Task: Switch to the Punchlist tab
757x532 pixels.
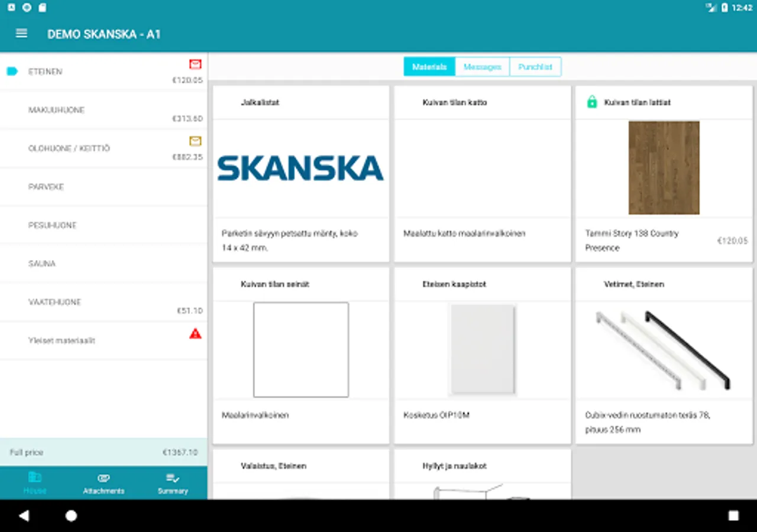Action: pos(535,67)
